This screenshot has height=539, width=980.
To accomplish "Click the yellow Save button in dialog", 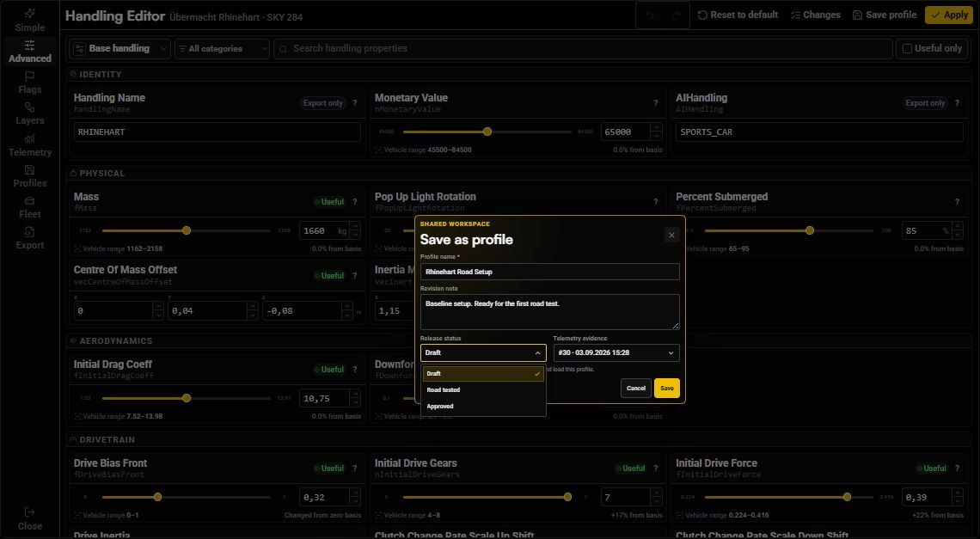I will click(x=667, y=389).
